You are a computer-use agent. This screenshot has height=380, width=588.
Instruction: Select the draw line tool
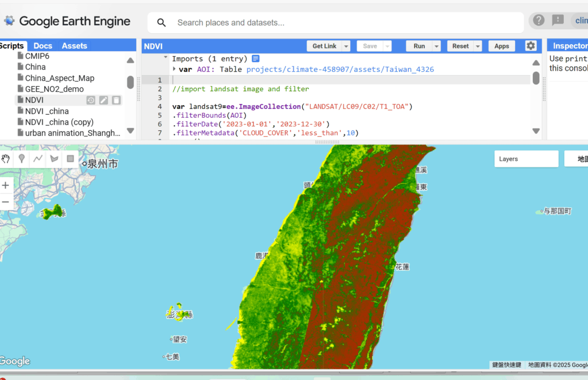38,159
